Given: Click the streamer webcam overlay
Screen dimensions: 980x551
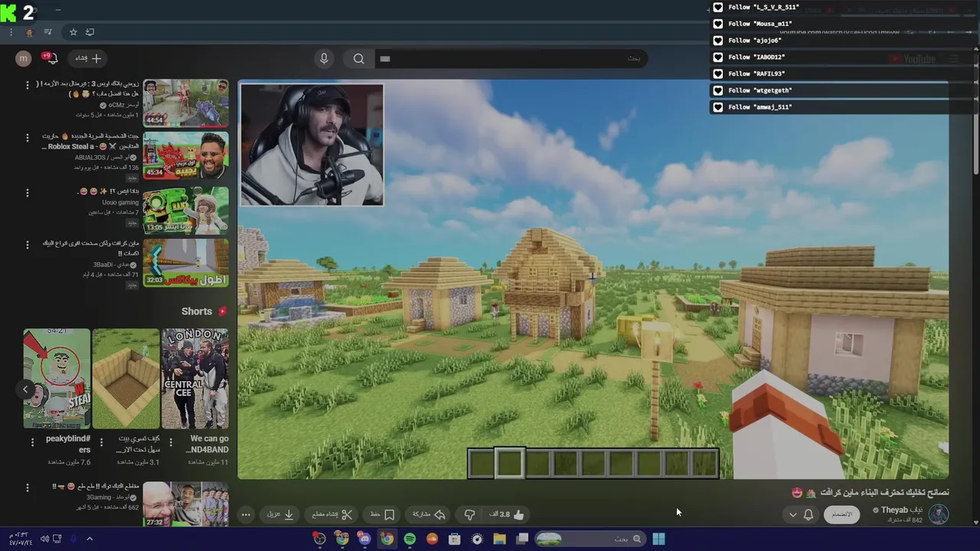Looking at the screenshot, I should 312,145.
